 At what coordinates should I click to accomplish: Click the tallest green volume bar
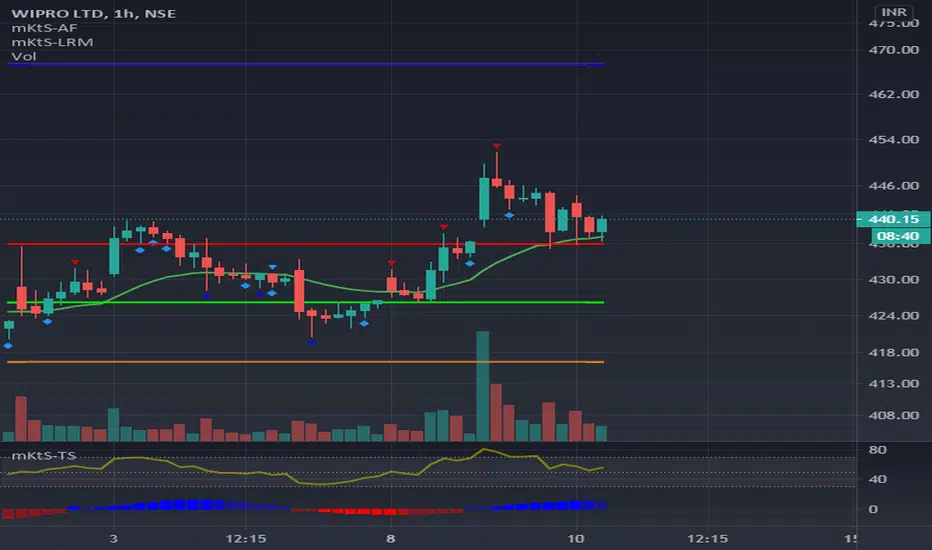click(x=483, y=386)
